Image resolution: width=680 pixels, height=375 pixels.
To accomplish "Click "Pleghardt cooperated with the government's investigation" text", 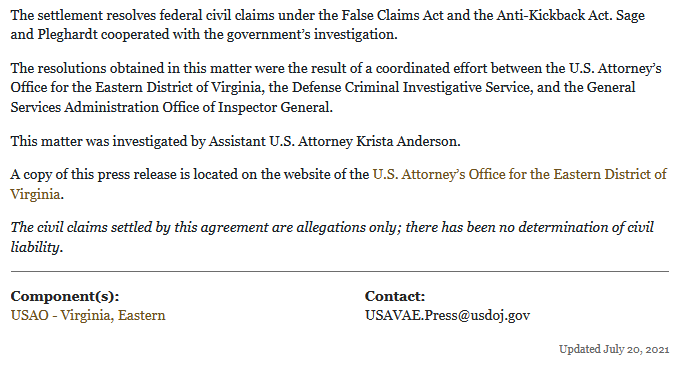I will click(217, 34).
